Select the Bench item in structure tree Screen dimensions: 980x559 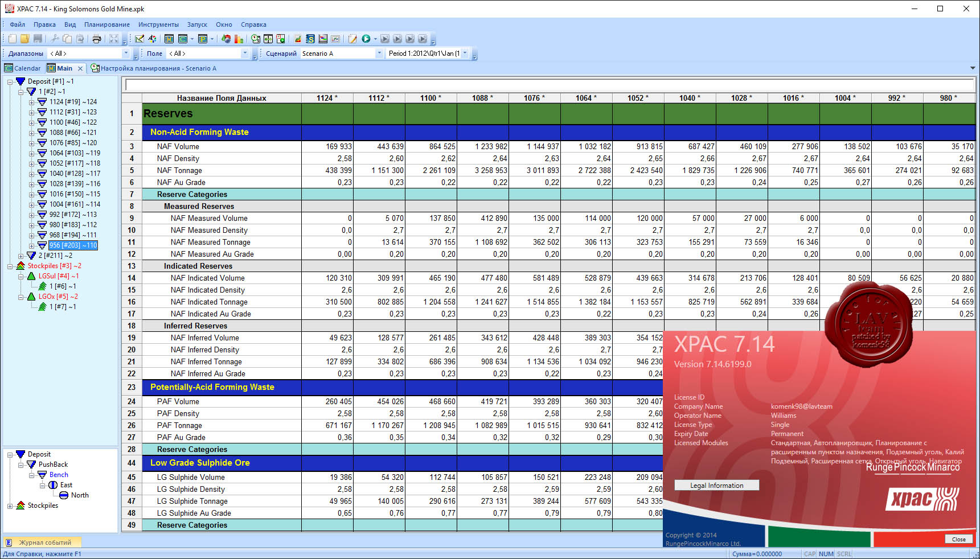[x=59, y=475]
